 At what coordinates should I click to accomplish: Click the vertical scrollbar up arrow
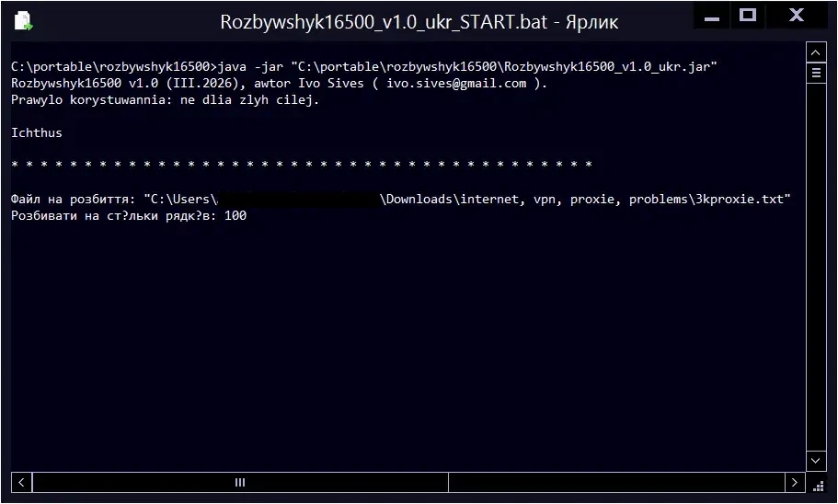pyautogui.click(x=815, y=52)
